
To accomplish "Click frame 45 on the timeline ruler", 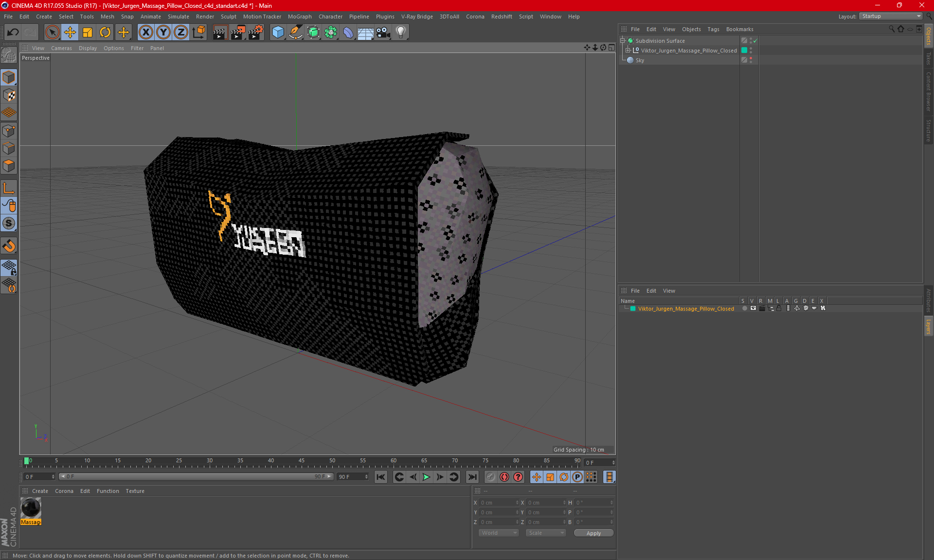I will point(301,461).
